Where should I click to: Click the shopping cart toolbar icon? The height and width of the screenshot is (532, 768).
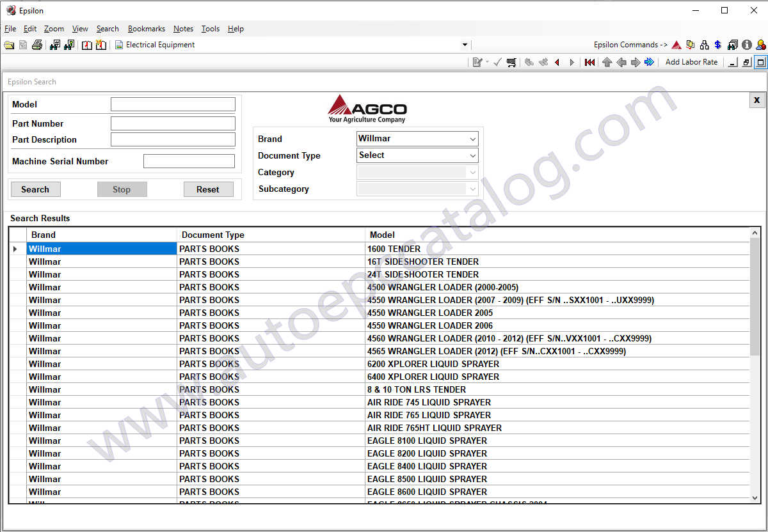pyautogui.click(x=511, y=62)
